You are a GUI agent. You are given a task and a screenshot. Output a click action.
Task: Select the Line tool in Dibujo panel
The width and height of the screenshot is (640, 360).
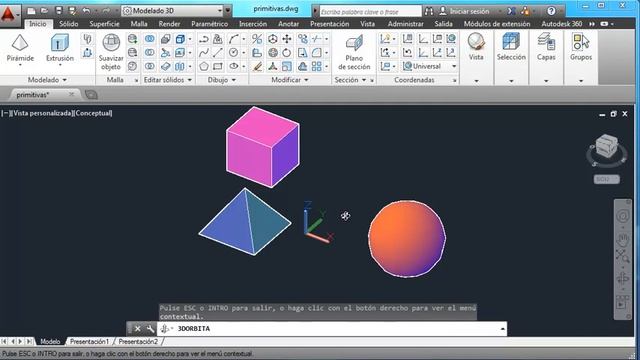tap(218, 53)
